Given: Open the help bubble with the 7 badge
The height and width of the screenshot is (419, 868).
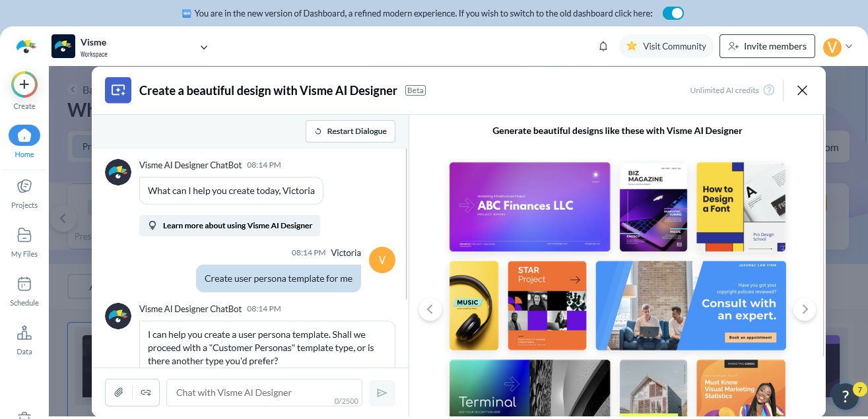Looking at the screenshot, I should 846,397.
